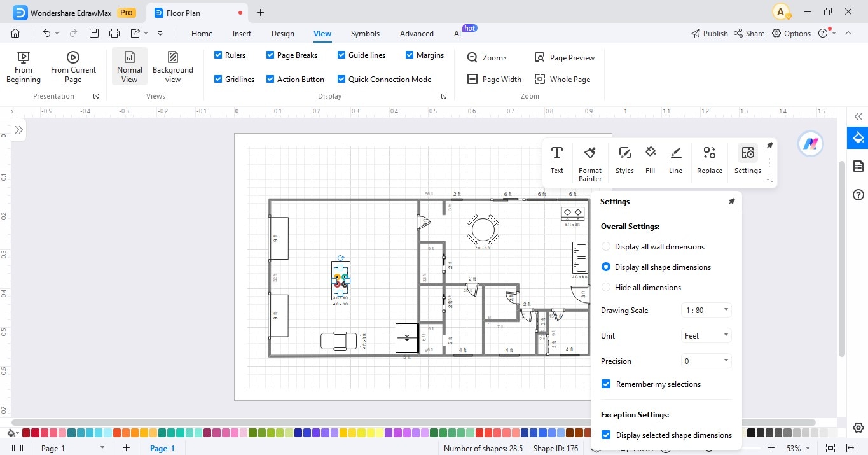Expand the left symbol library panel

[x=18, y=130]
